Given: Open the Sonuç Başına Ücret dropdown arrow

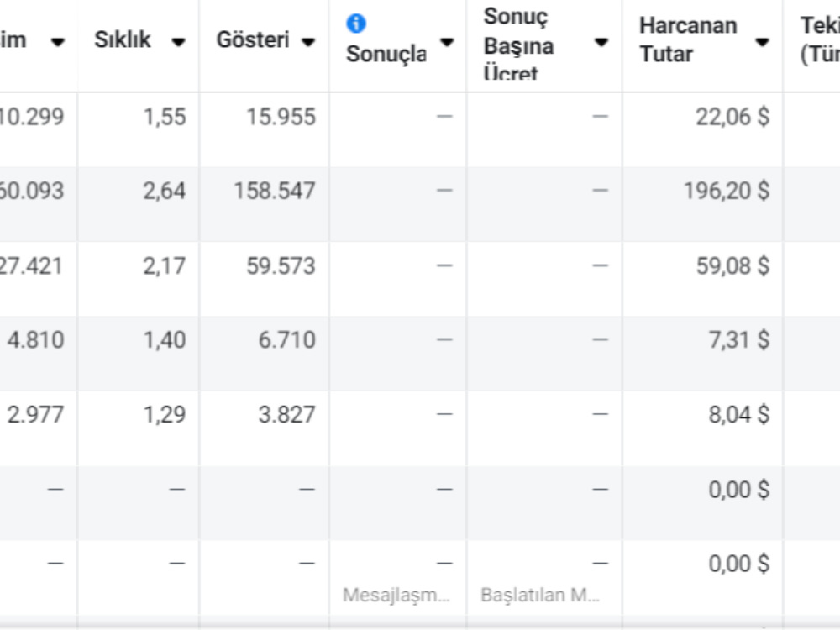Looking at the screenshot, I should 601,42.
